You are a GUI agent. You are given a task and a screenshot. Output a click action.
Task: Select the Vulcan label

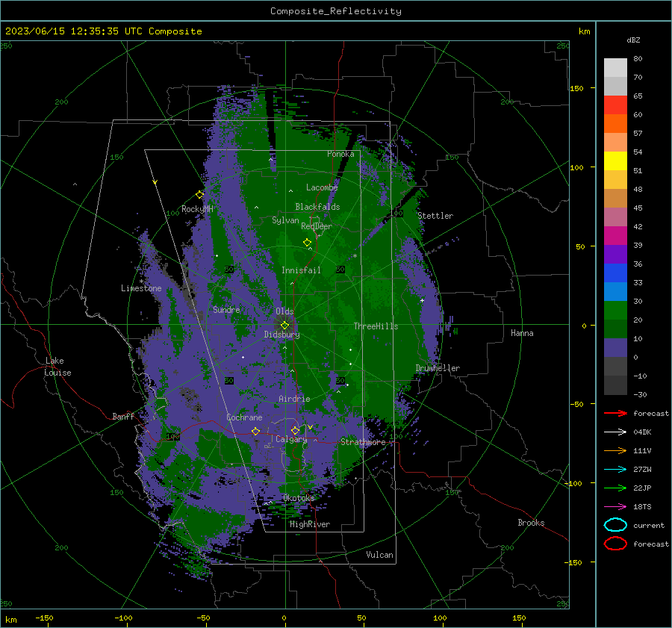tap(379, 555)
